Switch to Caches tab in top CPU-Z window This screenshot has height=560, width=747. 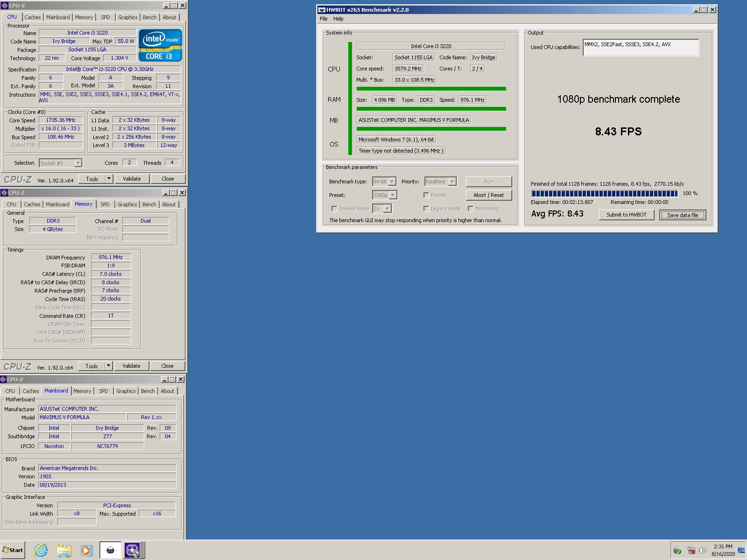33,17
